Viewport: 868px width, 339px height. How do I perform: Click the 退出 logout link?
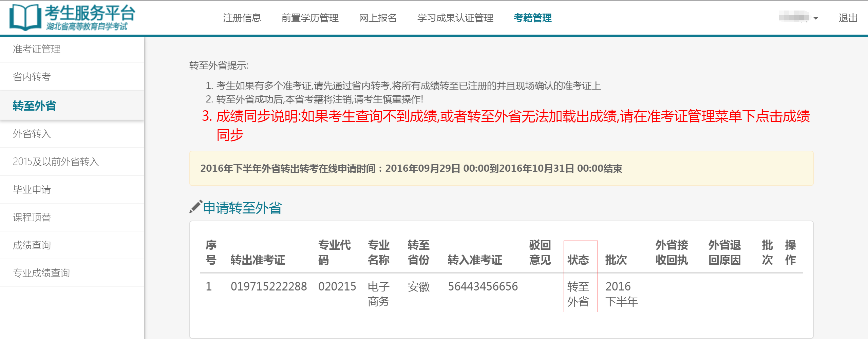coord(848,18)
